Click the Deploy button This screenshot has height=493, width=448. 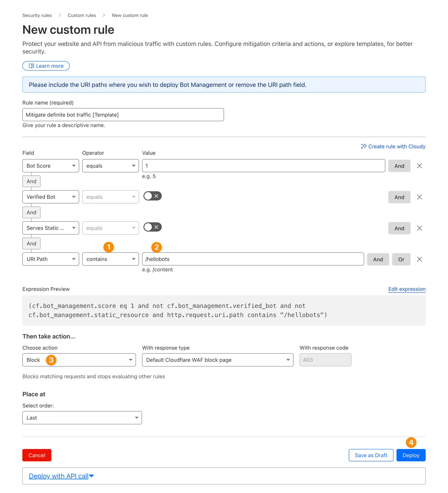pos(411,455)
